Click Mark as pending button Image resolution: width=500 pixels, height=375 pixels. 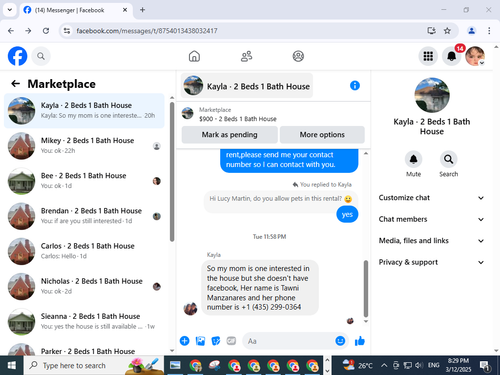click(230, 135)
